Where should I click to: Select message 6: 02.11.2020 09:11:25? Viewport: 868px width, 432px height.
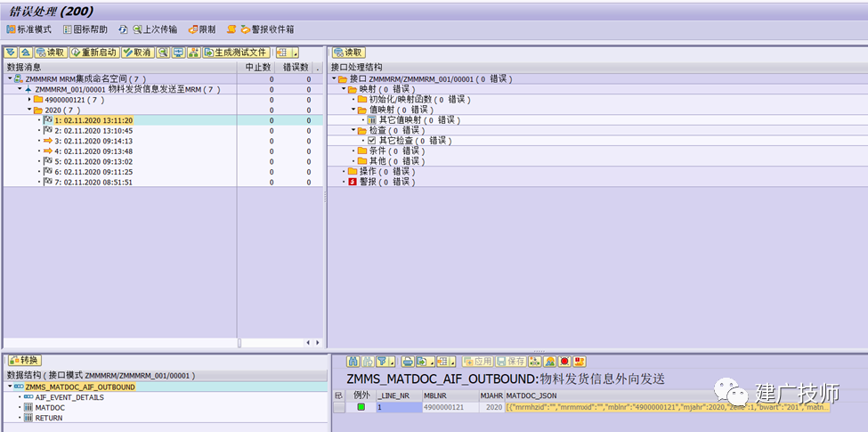click(93, 172)
